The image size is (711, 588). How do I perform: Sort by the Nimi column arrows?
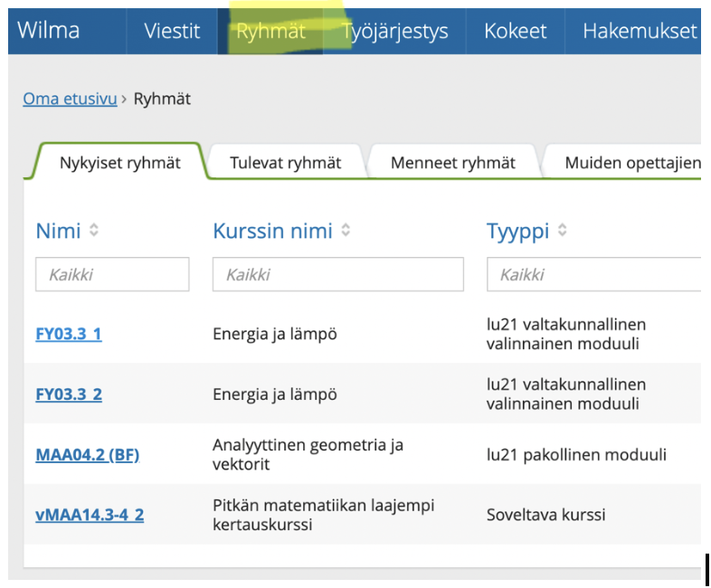coord(94,230)
